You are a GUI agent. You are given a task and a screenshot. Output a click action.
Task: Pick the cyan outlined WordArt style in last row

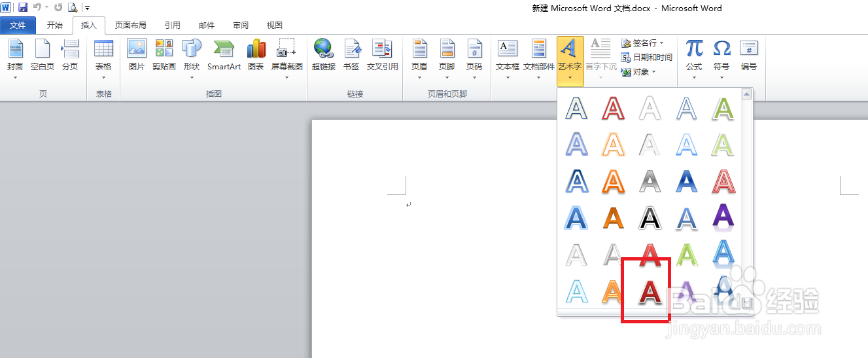point(576,291)
